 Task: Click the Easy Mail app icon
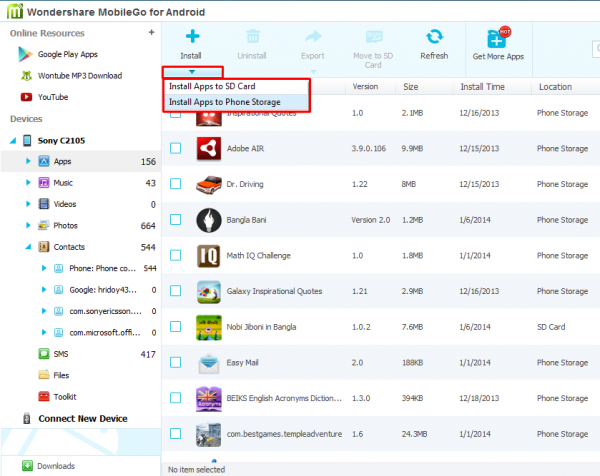pos(209,363)
